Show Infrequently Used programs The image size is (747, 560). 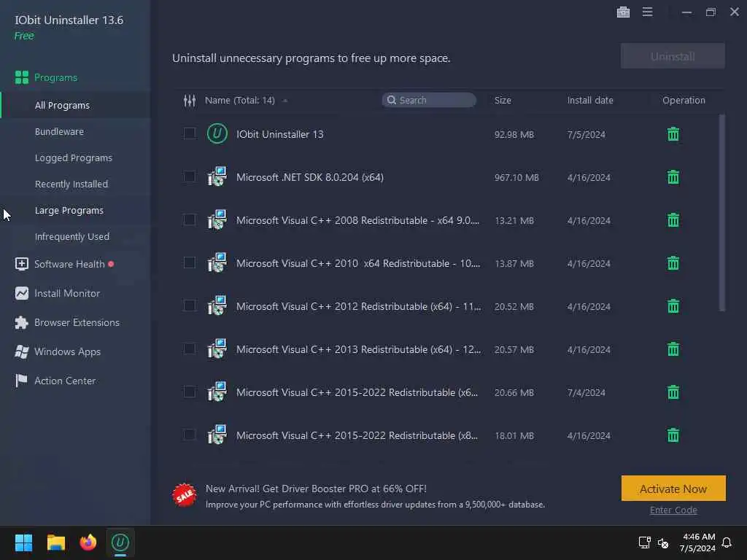point(72,237)
